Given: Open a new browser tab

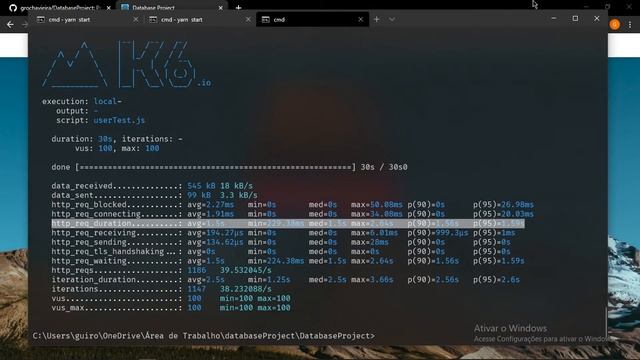Looking at the screenshot, I should [238, 8].
